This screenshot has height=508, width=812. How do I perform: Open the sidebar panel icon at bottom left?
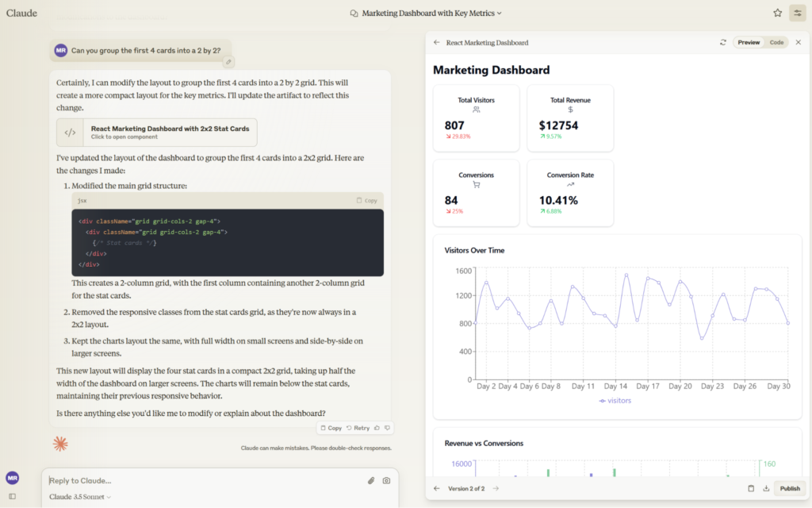pos(12,496)
